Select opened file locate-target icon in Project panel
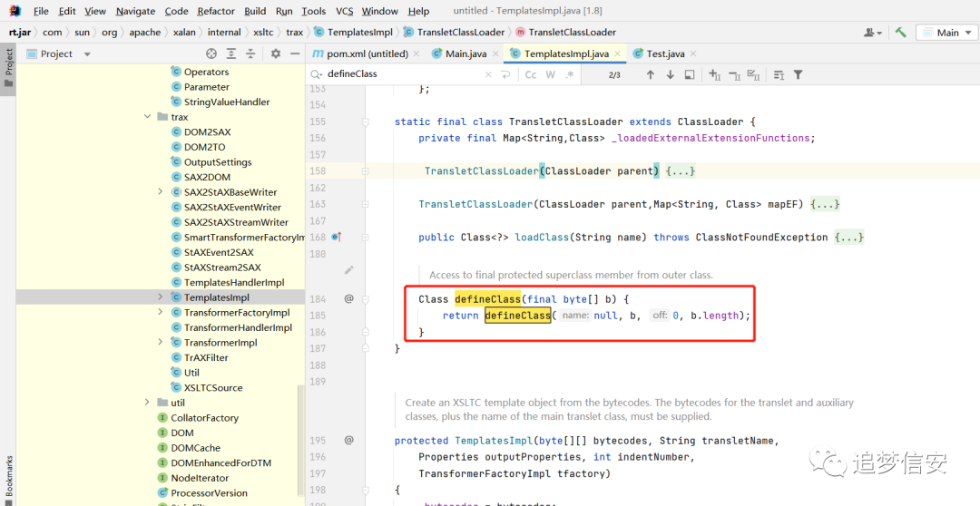Viewport: 980px width, 506px height. click(211, 54)
